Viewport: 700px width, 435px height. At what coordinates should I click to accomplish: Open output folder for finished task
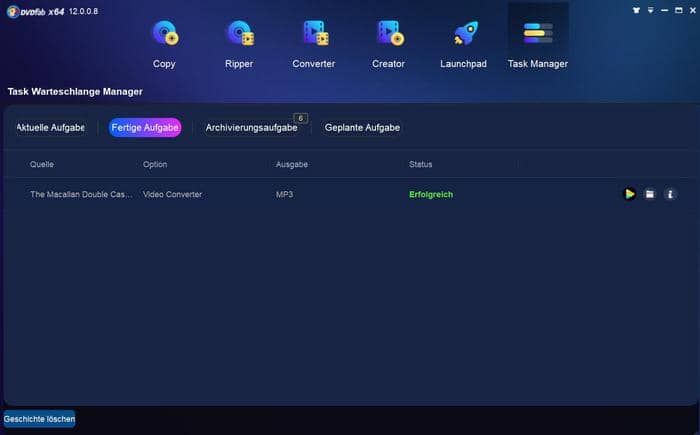[x=650, y=194]
